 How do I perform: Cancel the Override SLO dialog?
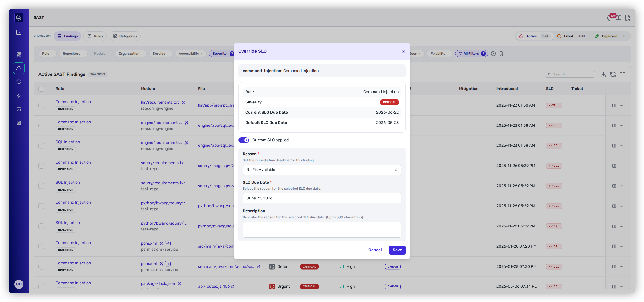click(x=375, y=250)
